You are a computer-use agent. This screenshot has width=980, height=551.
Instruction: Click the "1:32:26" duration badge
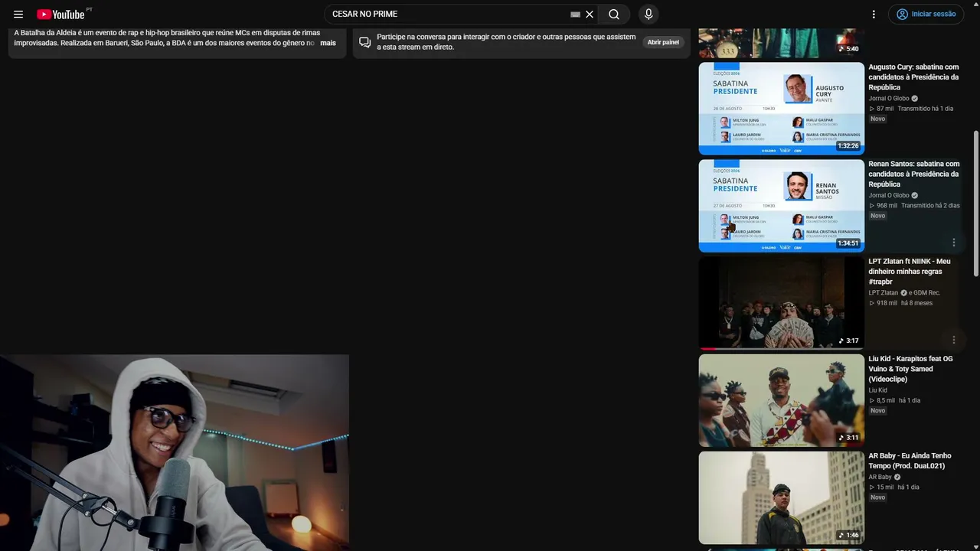tap(848, 146)
